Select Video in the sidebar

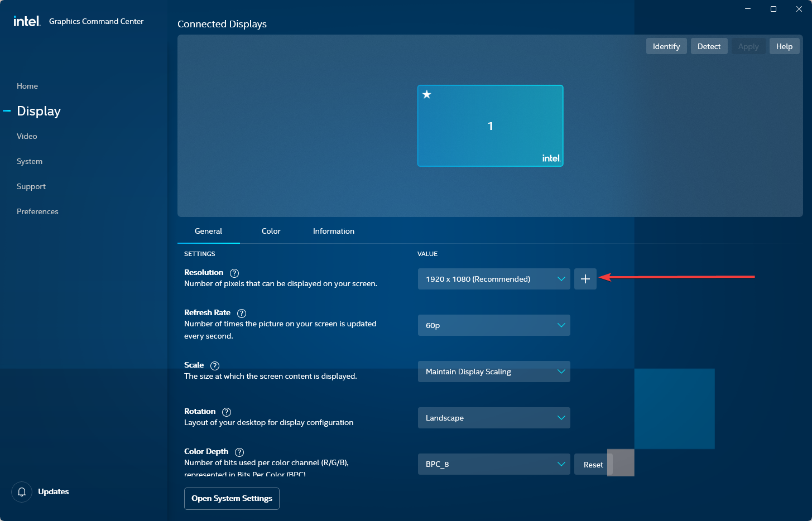[x=26, y=136]
